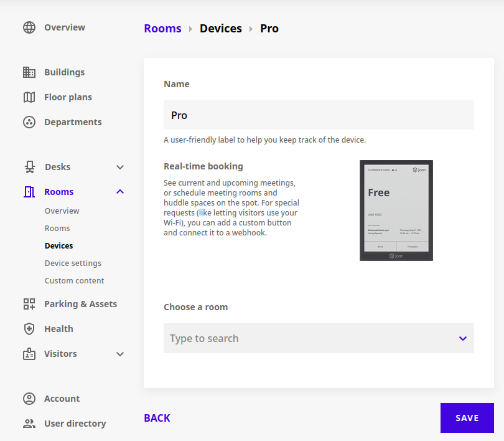Click the BACK link

point(157,418)
